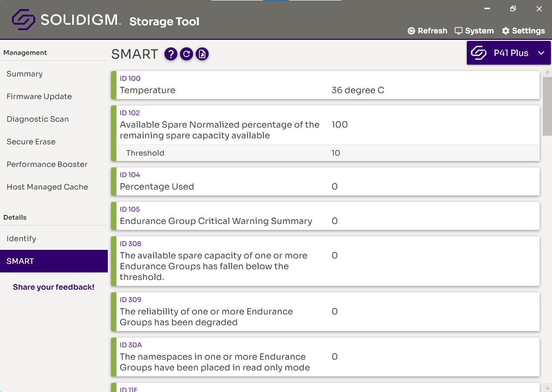Select the SMART sidebar item
Viewport: 552px width, 392px height.
pos(54,261)
